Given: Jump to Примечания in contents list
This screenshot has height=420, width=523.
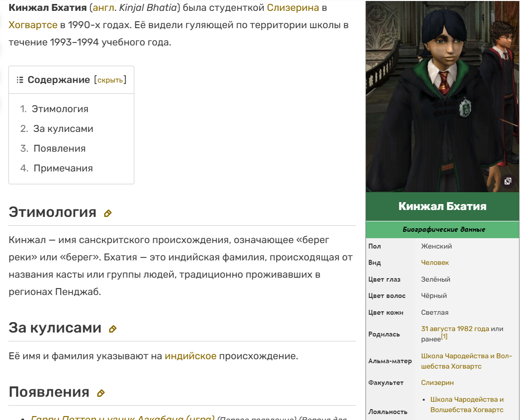Looking at the screenshot, I should pyautogui.click(x=63, y=168).
